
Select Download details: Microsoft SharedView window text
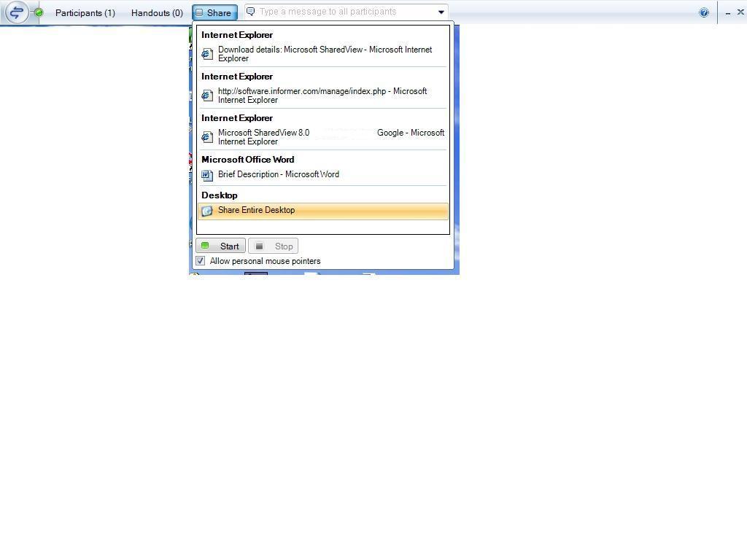325,54
